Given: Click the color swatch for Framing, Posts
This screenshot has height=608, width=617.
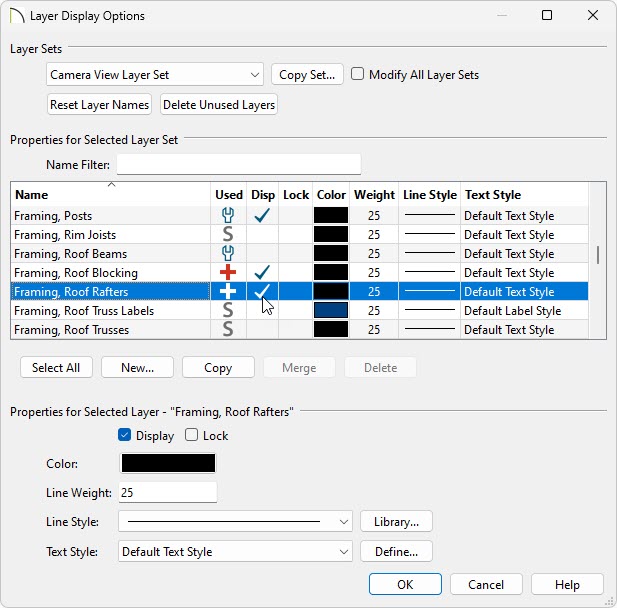Looking at the screenshot, I should tap(331, 215).
